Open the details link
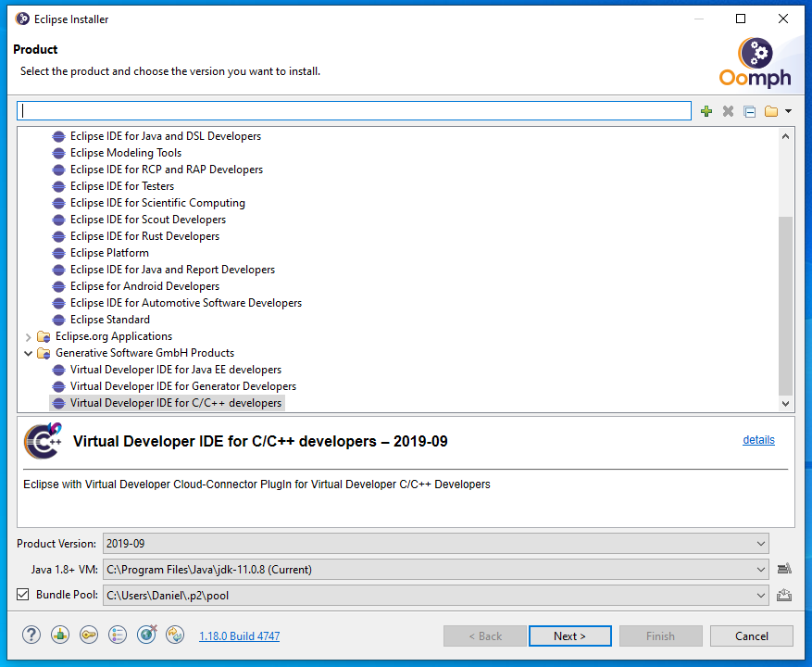Viewport: 812px width, 667px height. 758,440
